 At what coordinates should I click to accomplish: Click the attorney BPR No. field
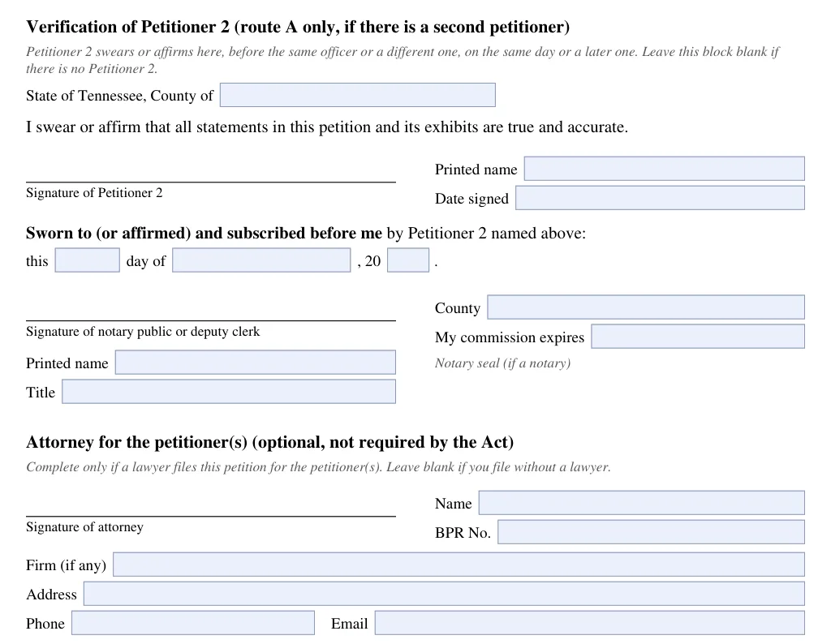pos(652,532)
